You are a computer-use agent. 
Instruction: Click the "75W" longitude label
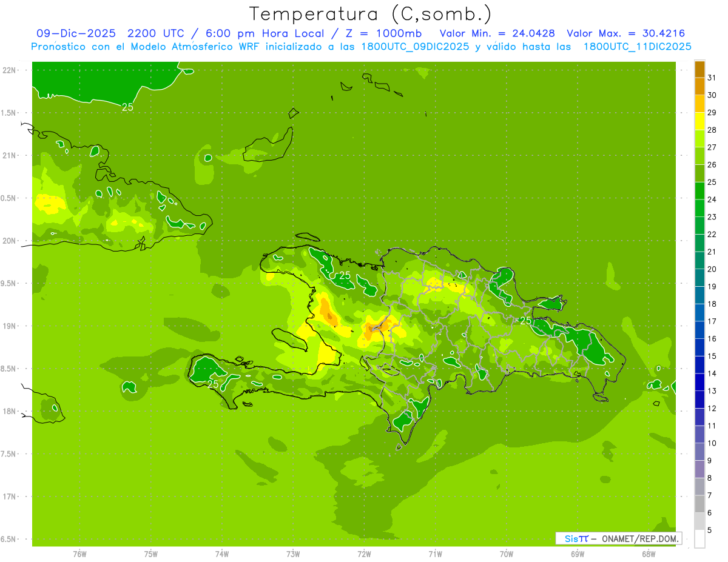pyautogui.click(x=151, y=554)
